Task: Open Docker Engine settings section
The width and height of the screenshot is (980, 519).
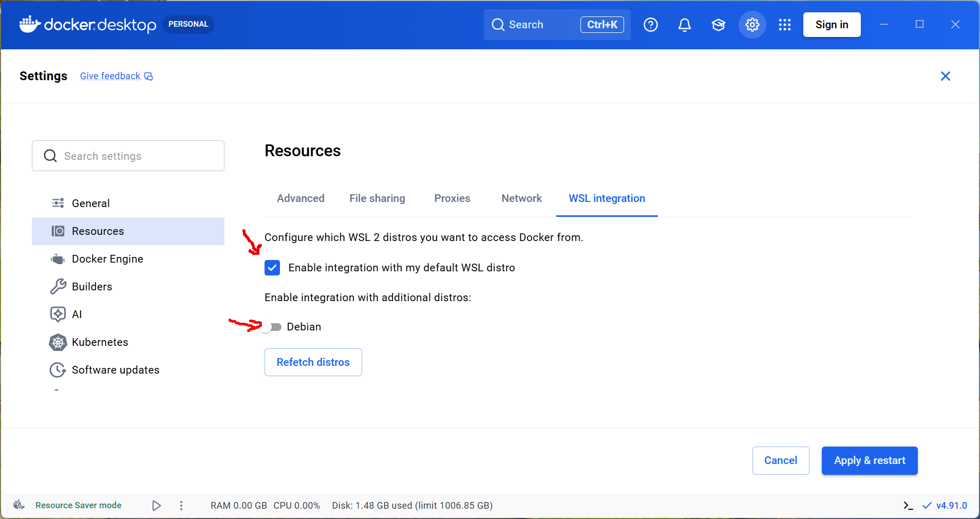Action: click(128, 259)
